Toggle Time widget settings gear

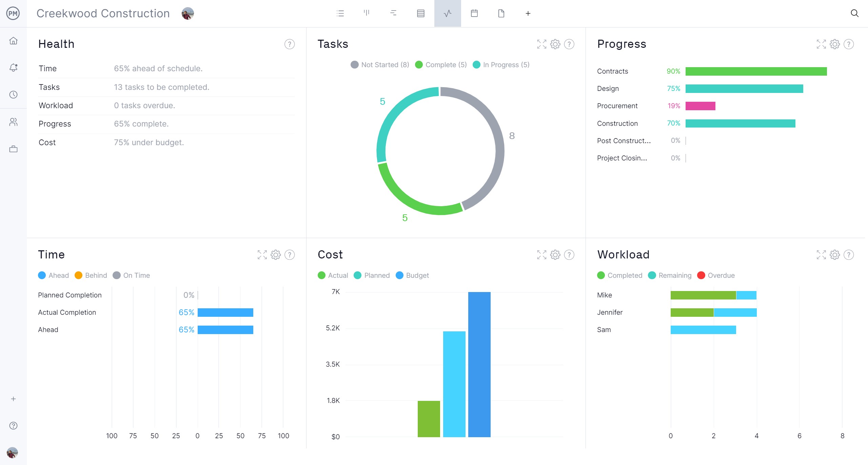(276, 254)
